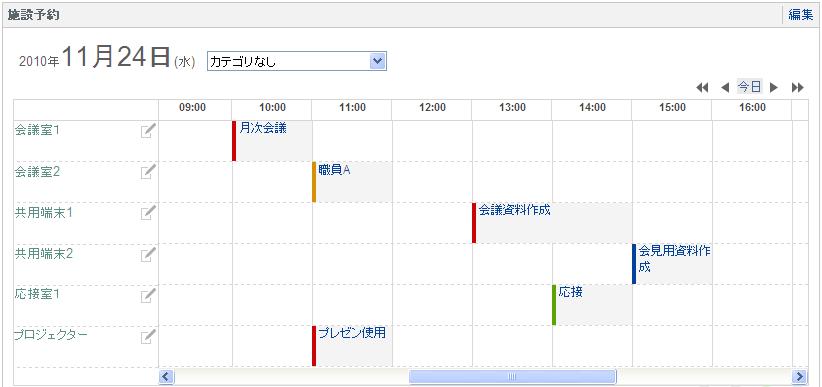Go to previous day with single-left arrow
Screen dimensions: 822x387
tap(725, 88)
